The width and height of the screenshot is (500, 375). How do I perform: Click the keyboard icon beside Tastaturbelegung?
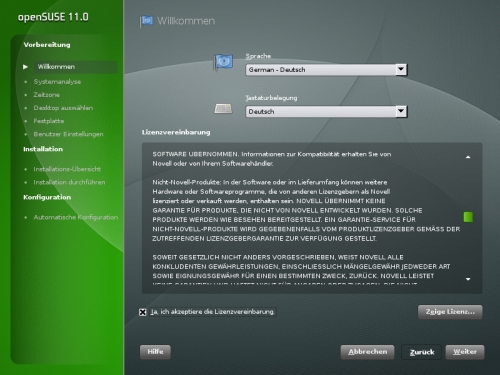[223, 108]
